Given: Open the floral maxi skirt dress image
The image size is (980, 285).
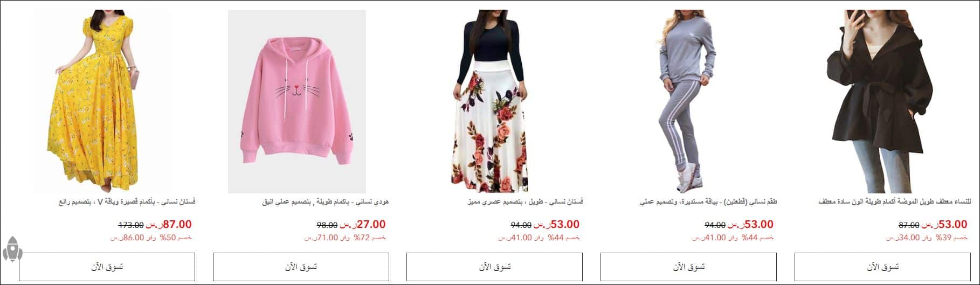Looking at the screenshot, I should (x=491, y=101).
